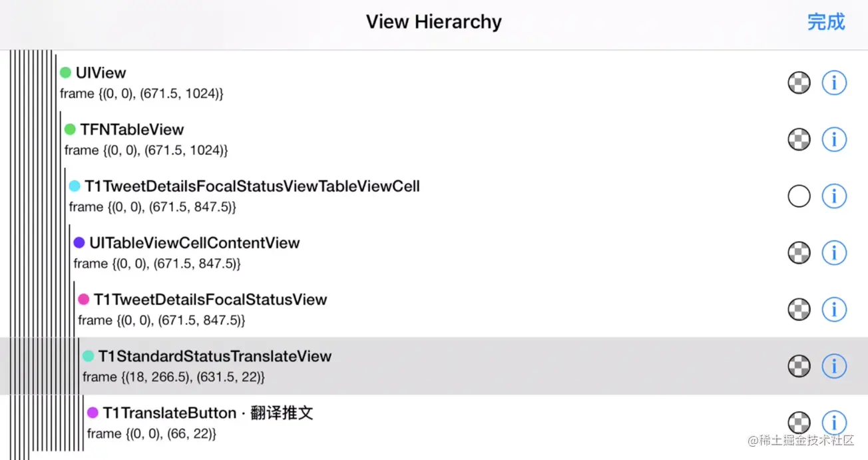Screen dimensions: 868x460
Task: Select the highlighted T1StandardStatusTranslateView row
Action: pyautogui.click(x=434, y=365)
